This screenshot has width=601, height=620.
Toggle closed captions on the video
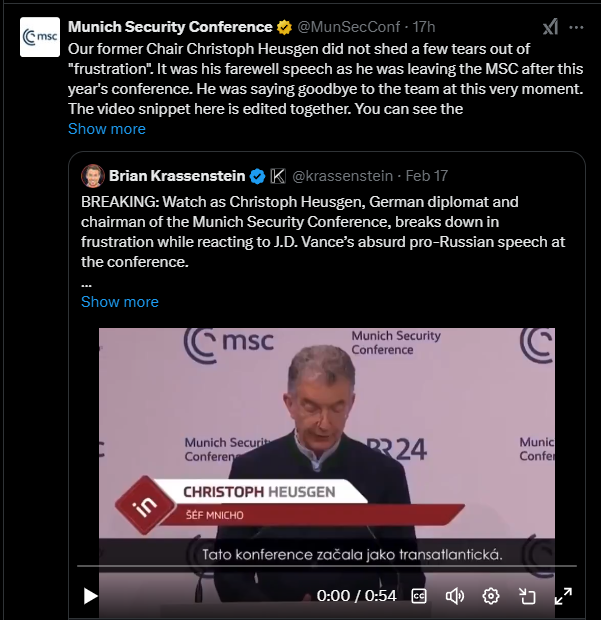pyautogui.click(x=419, y=596)
